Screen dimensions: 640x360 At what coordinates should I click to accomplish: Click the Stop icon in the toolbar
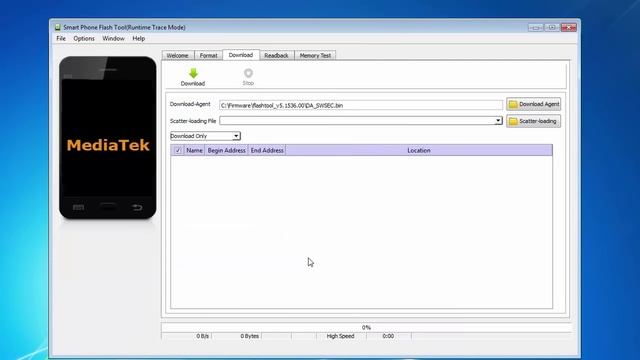(x=248, y=73)
